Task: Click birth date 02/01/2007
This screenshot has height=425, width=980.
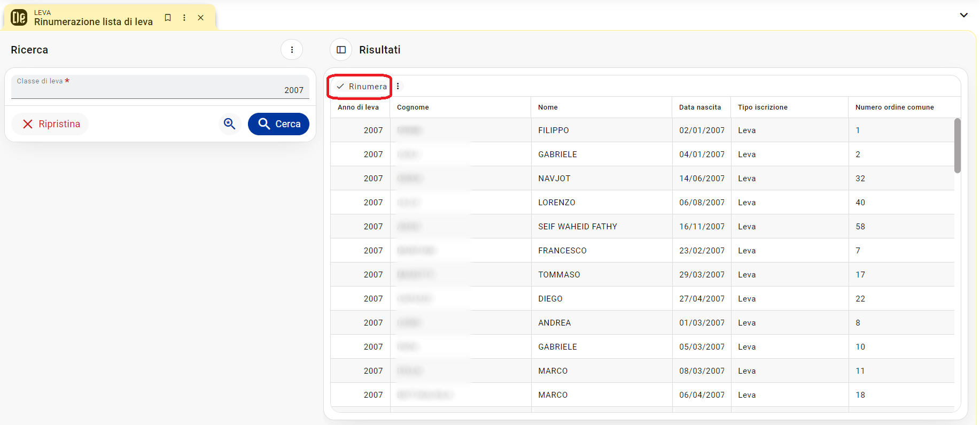Action: [x=702, y=130]
